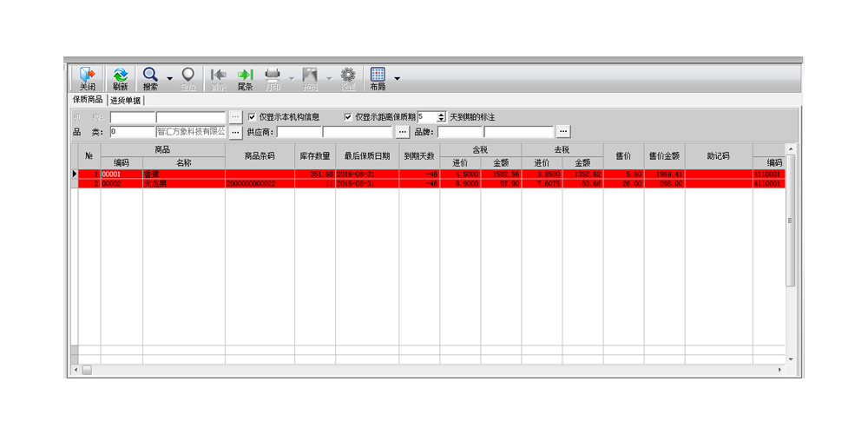The image size is (868, 434).
Task: Open 设置 (Settings) gear icon
Action: 348,79
